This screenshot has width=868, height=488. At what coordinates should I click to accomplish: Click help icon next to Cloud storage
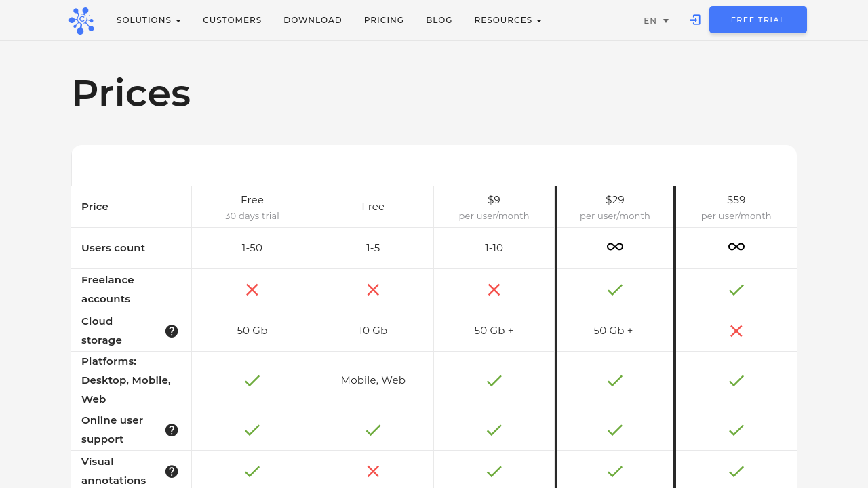[172, 331]
